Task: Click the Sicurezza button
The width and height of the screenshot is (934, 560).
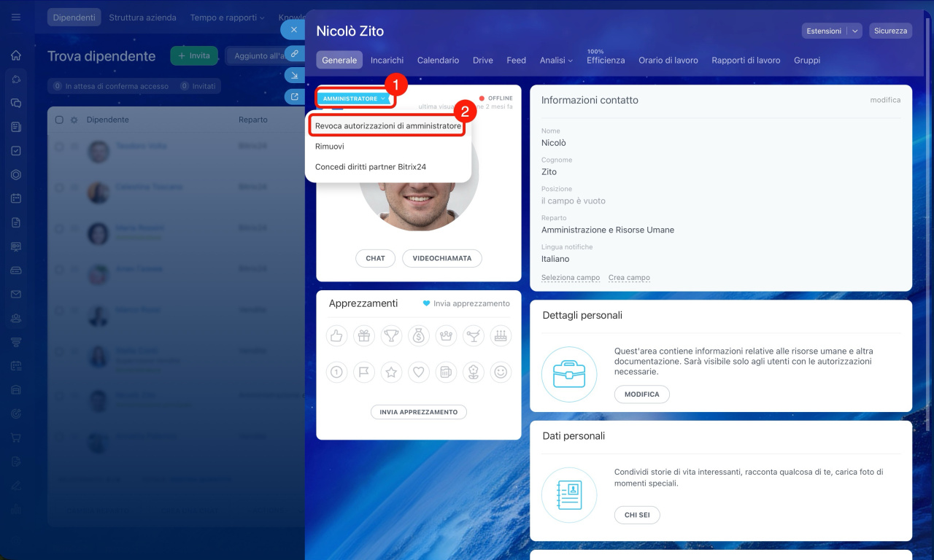Action: 890,31
